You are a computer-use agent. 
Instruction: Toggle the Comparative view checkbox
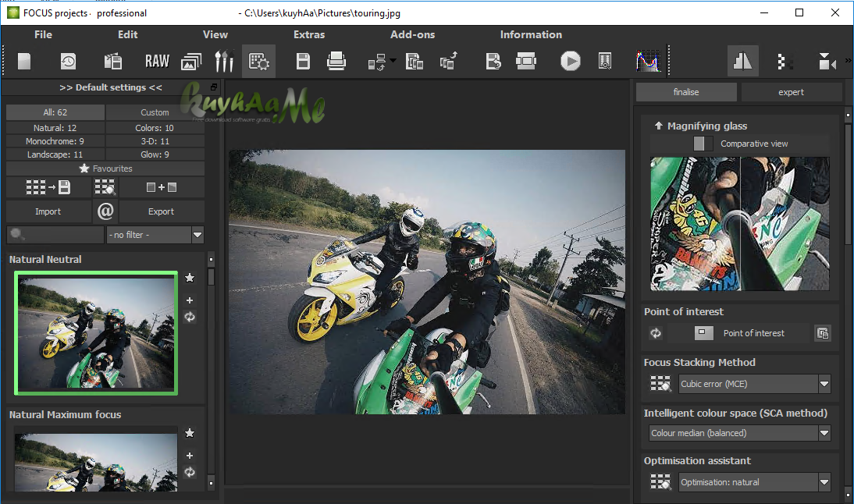[703, 144]
